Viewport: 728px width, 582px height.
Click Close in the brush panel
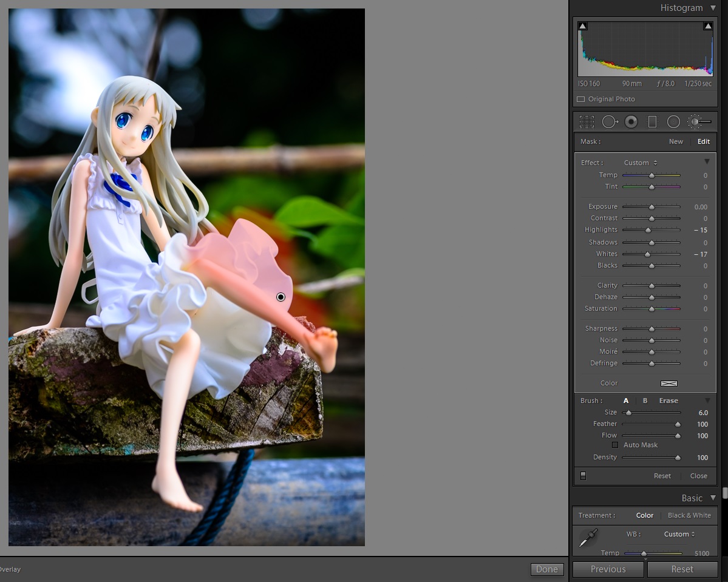[699, 476]
